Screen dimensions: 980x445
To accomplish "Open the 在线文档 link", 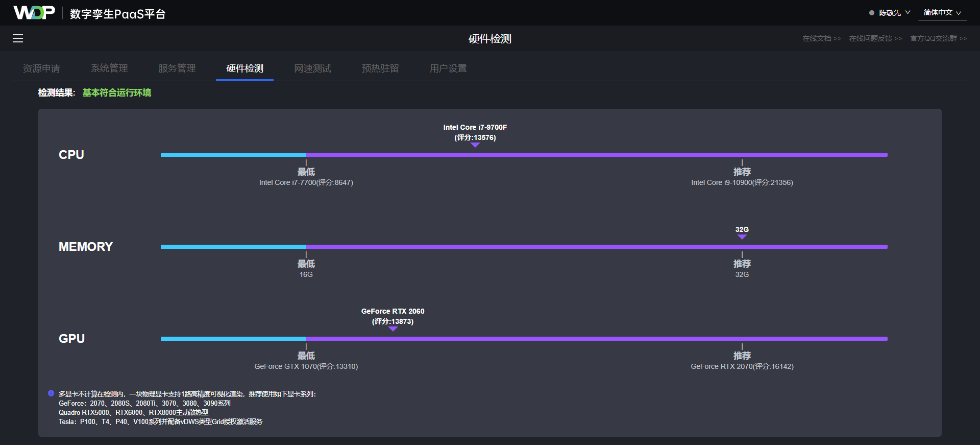I will click(821, 39).
